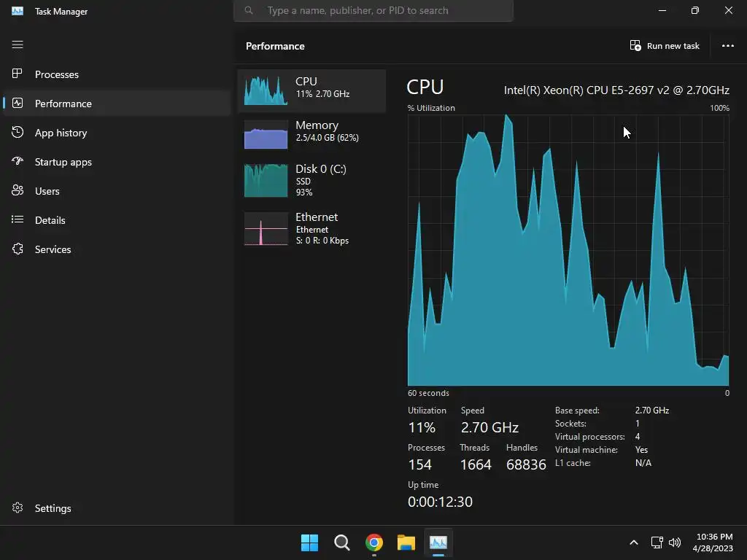Click the Details list icon
The height and width of the screenshot is (560, 747).
pos(18,219)
